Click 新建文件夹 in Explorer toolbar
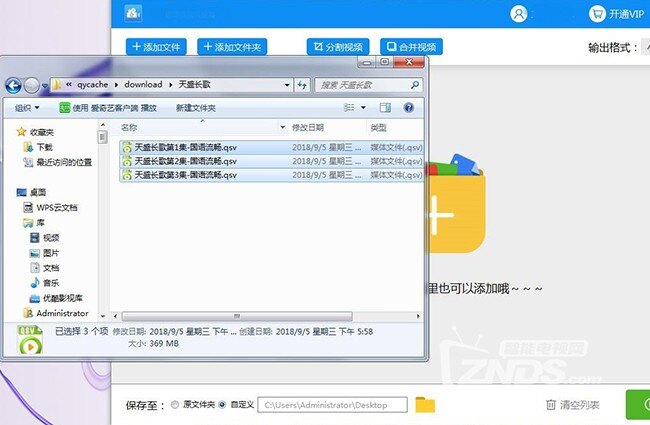This screenshot has width=650, height=425. click(x=195, y=107)
